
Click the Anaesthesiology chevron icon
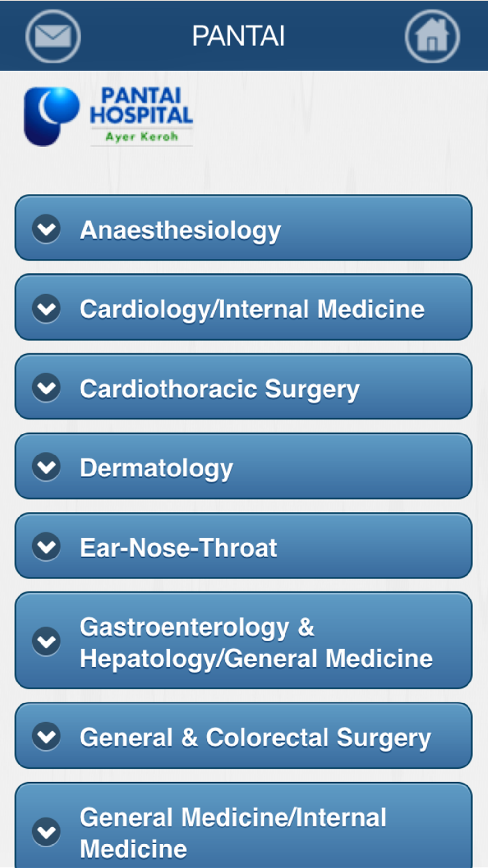point(46,228)
